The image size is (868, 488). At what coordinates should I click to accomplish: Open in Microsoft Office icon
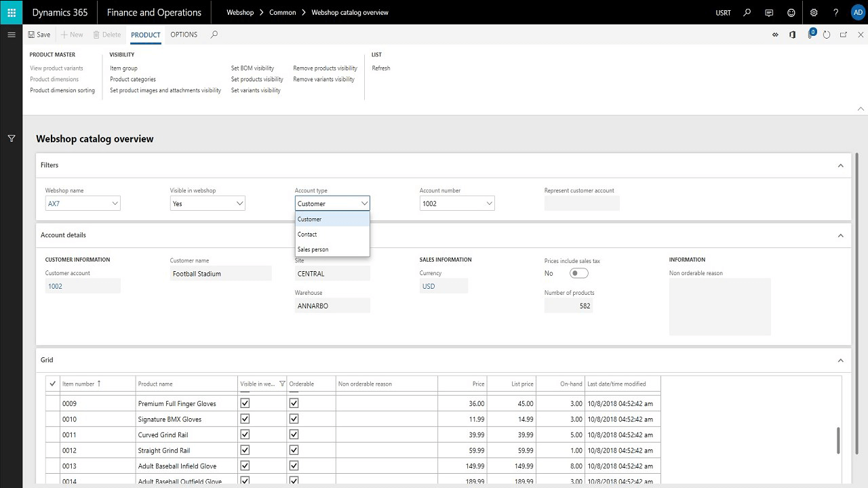[792, 35]
